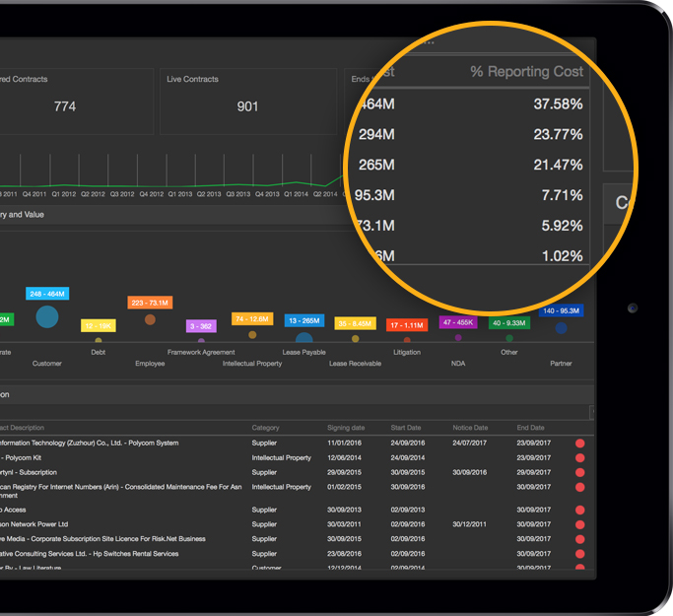Click the yellow '12 - 19K' Debt tag
Screen dimensions: 673x616
(x=99, y=325)
